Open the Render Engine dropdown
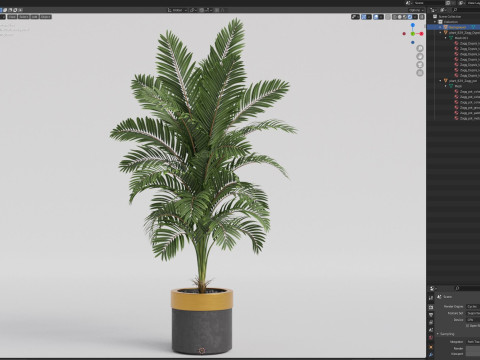 pos(473,306)
